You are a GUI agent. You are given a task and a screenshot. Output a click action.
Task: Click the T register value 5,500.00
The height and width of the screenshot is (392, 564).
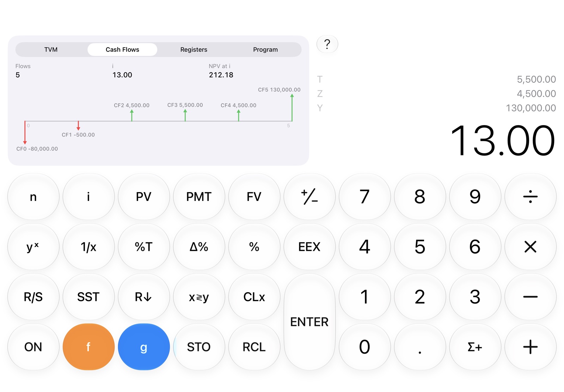pyautogui.click(x=536, y=79)
